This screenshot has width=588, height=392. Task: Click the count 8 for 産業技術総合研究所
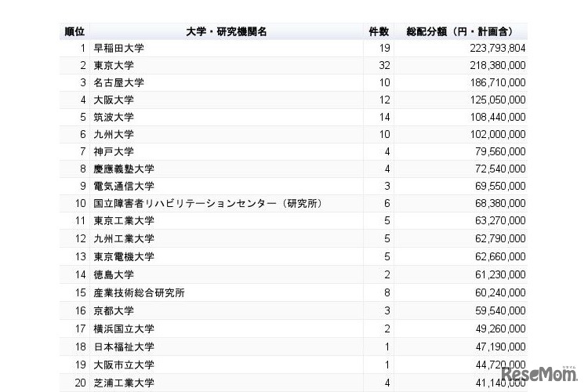coord(387,292)
